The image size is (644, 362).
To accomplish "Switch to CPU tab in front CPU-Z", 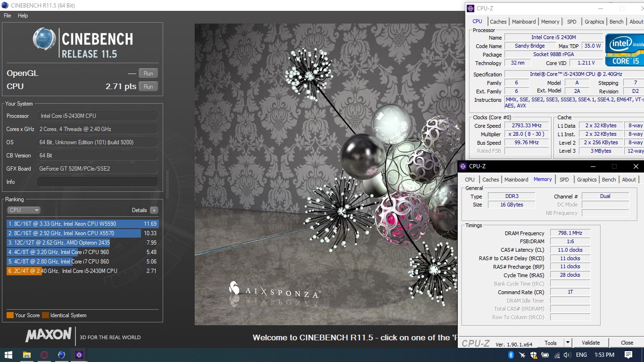I will [x=470, y=180].
